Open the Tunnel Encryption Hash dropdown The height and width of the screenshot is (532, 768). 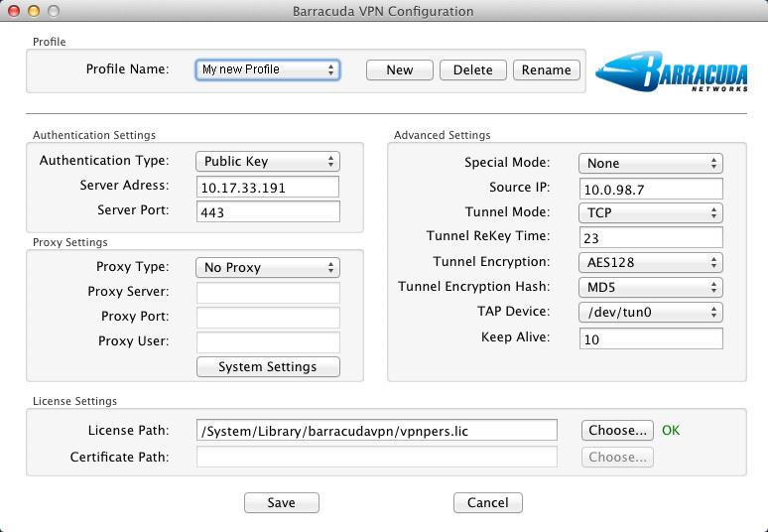click(x=651, y=288)
